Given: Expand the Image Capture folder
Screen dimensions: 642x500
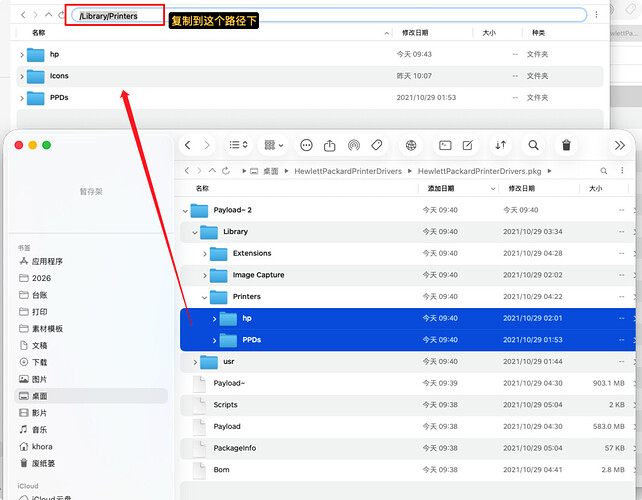Looking at the screenshot, I should pos(205,276).
